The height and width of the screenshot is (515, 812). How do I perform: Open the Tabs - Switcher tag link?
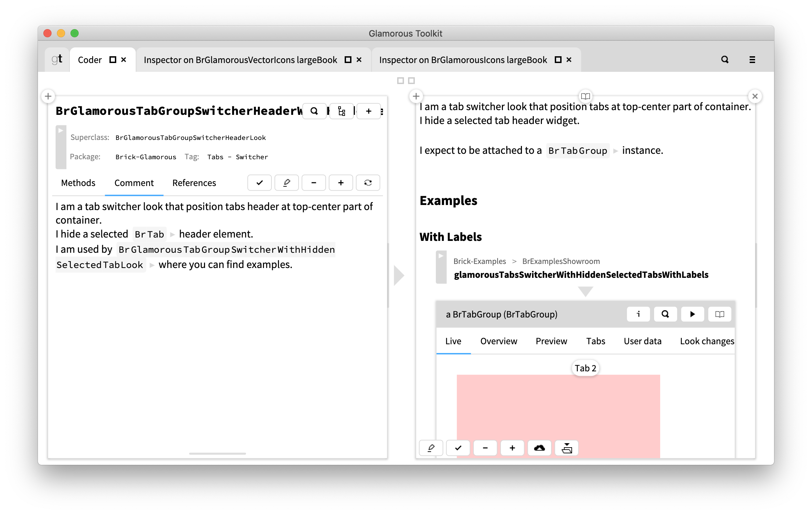point(238,157)
